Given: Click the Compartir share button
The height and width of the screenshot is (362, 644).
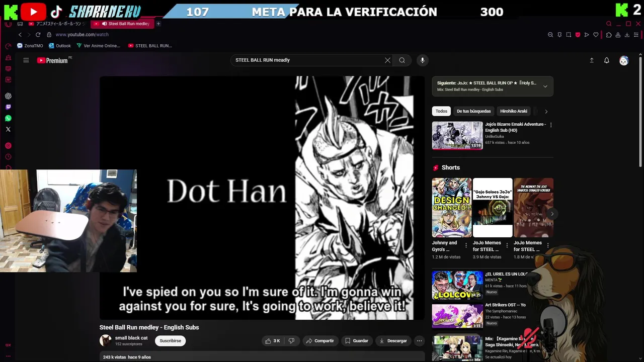Looking at the screenshot, I should (319, 341).
